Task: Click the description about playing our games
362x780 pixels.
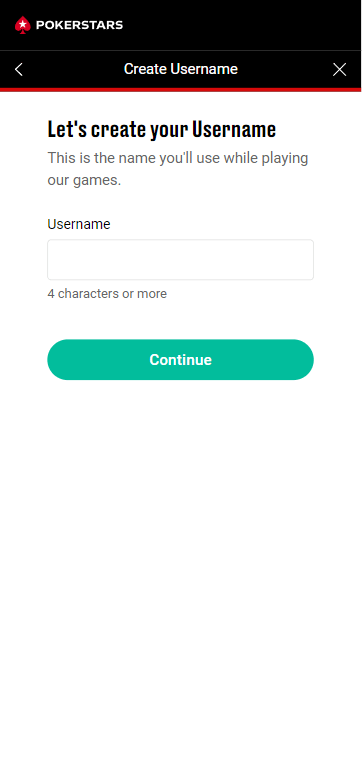Action: (x=178, y=169)
